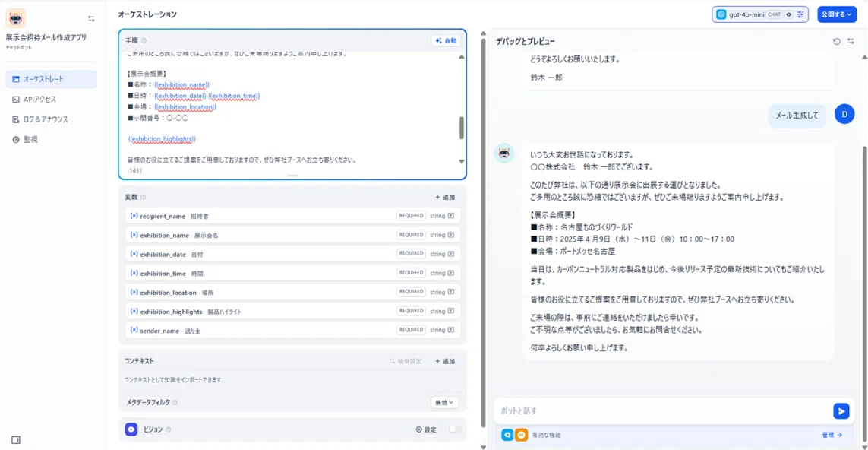Click the prompt editor resize handle
Screen dimensions: 868x450
click(x=293, y=175)
